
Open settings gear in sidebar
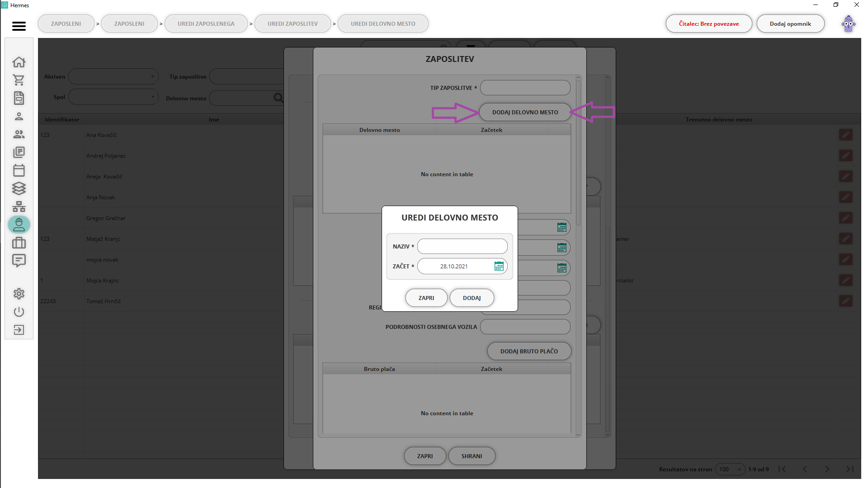19,294
